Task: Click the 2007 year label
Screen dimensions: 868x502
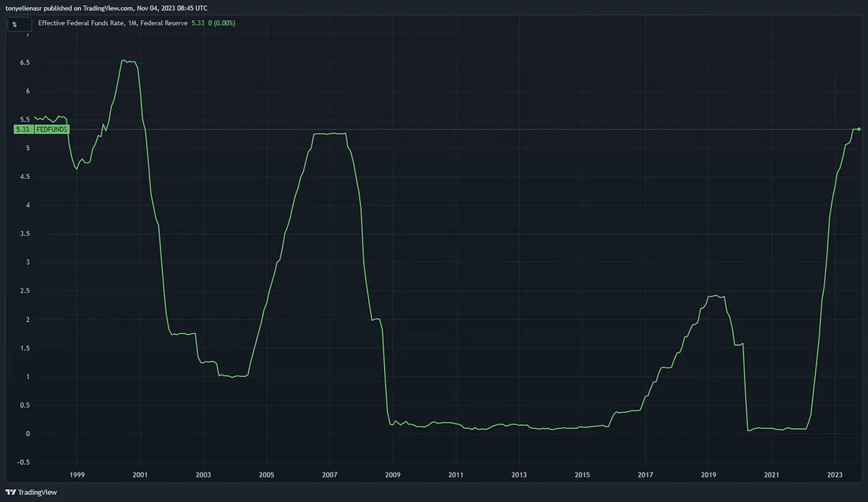Action: point(330,475)
